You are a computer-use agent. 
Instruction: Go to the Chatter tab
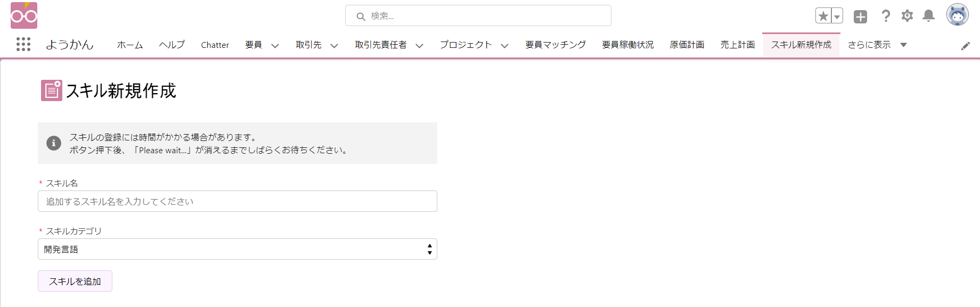tap(215, 45)
